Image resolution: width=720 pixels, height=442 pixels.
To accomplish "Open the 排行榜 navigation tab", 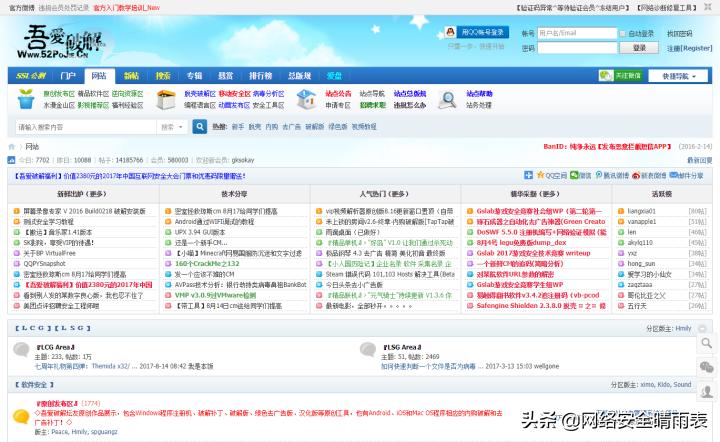I will tap(260, 76).
